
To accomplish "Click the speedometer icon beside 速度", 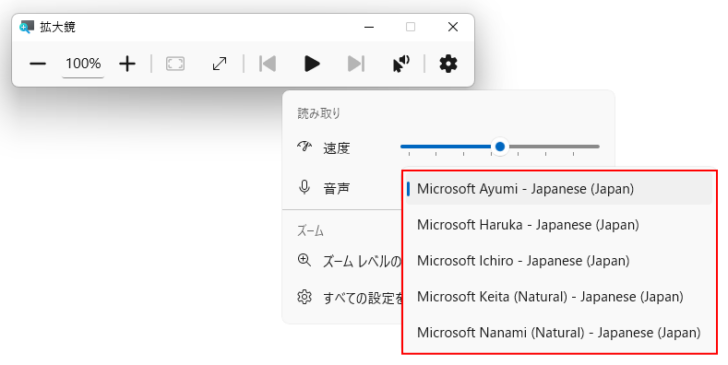I will click(305, 147).
